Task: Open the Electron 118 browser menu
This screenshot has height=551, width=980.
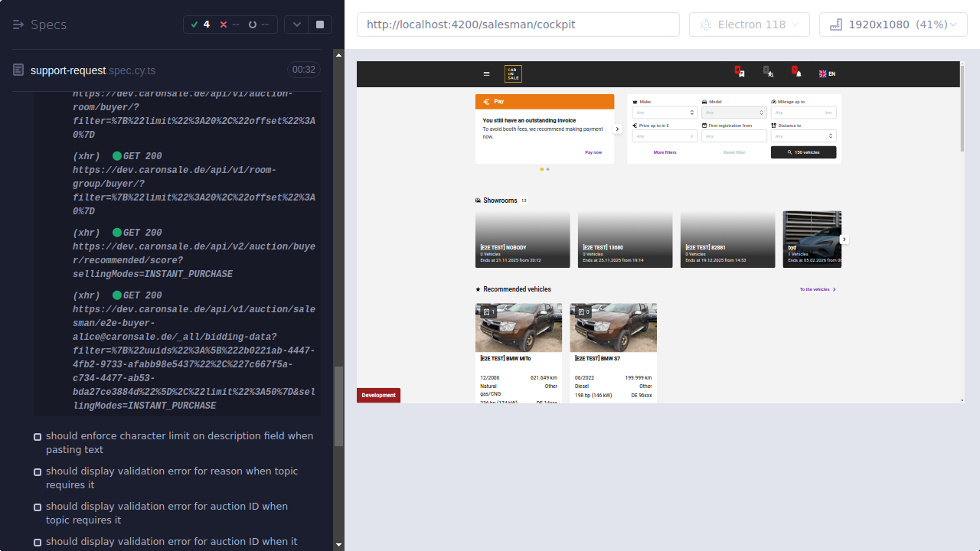Action: (749, 24)
